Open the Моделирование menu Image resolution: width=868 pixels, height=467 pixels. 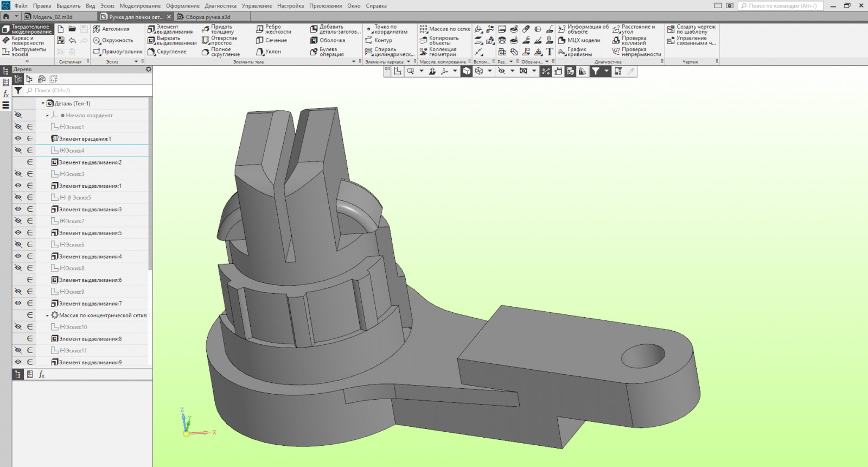pos(140,5)
